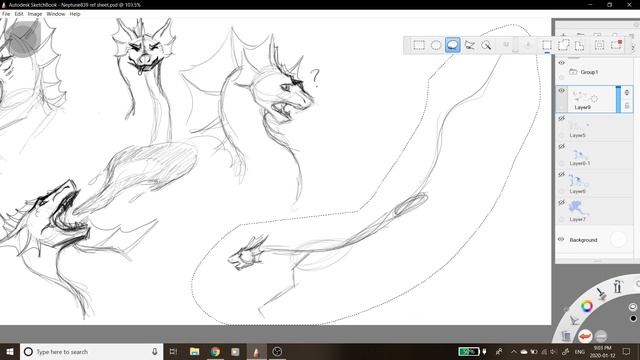Open the pages icon in the lagoon

(x=566, y=336)
